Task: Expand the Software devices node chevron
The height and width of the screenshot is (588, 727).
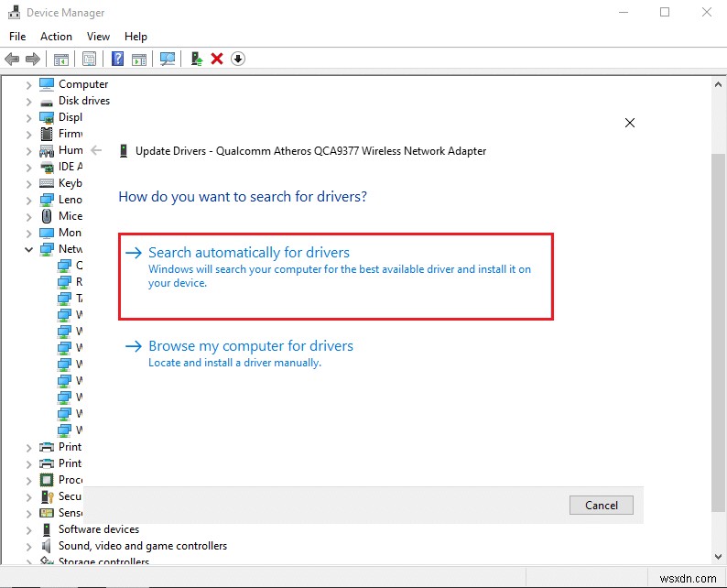Action: 28,530
